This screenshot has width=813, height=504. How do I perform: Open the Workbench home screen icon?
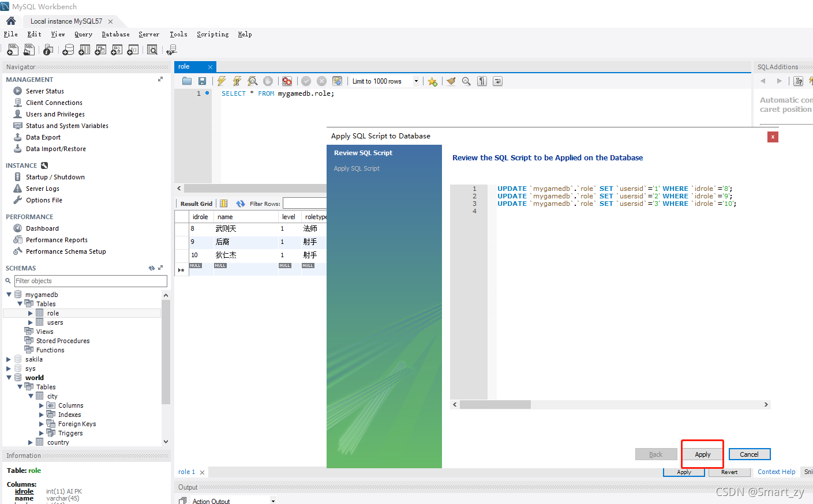(x=11, y=21)
